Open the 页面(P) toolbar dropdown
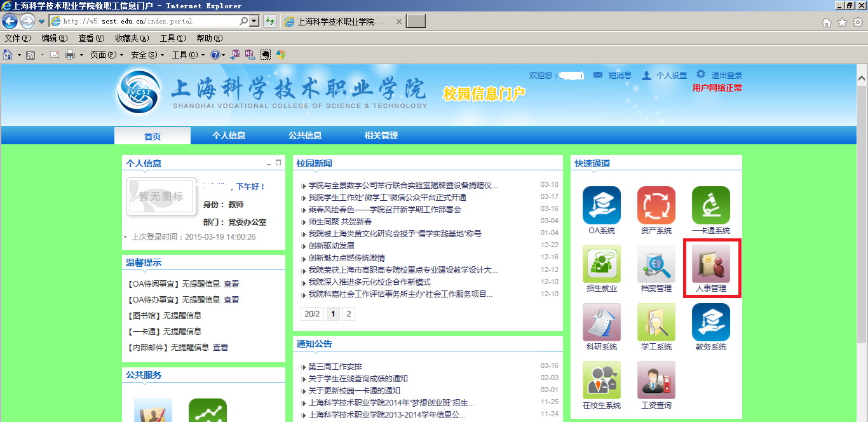 107,55
